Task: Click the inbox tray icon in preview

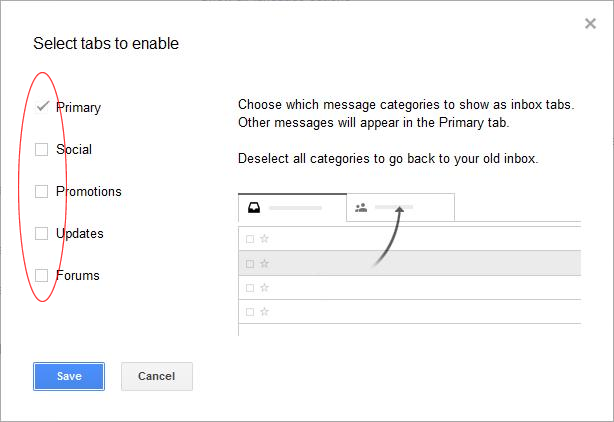Action: 255,208
